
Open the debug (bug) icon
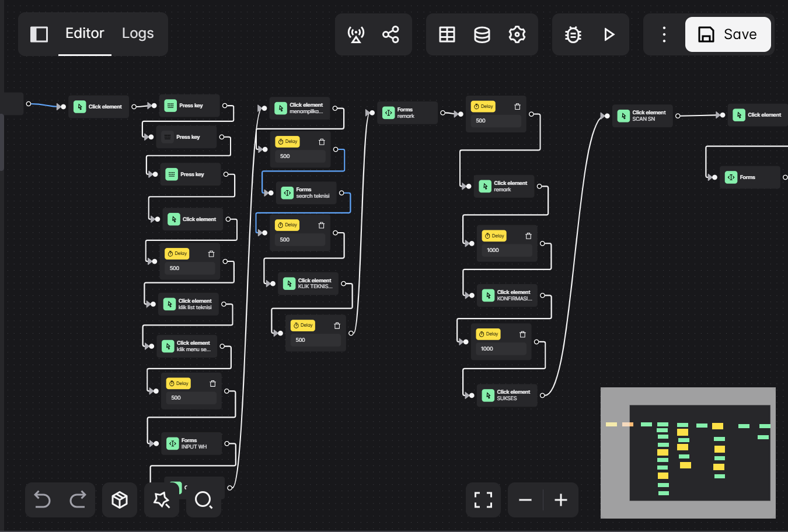pyautogui.click(x=573, y=34)
